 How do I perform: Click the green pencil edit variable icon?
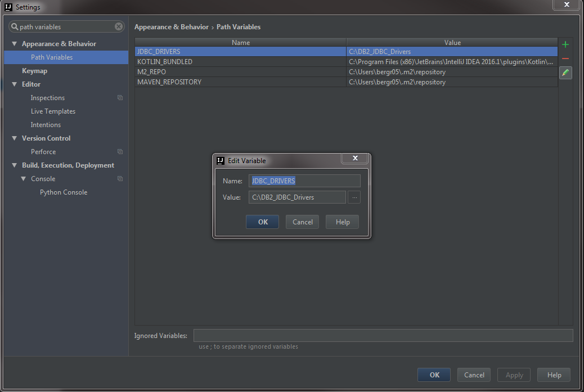pos(565,73)
